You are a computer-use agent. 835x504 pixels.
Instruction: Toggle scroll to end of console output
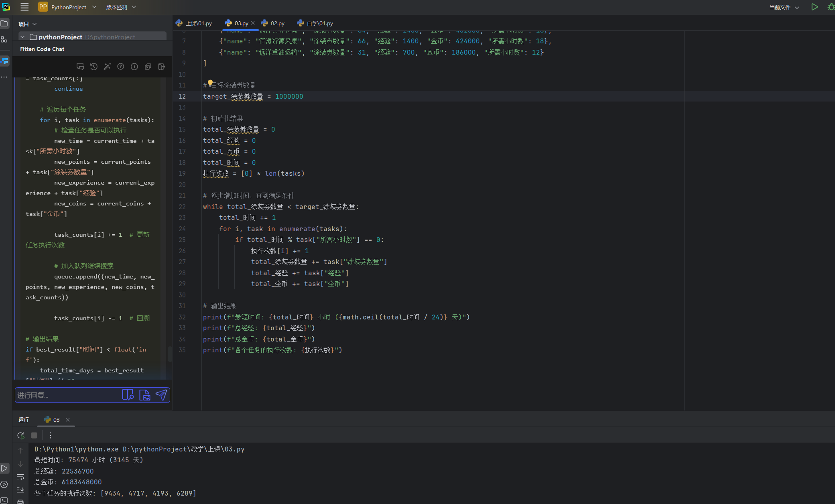(20, 490)
